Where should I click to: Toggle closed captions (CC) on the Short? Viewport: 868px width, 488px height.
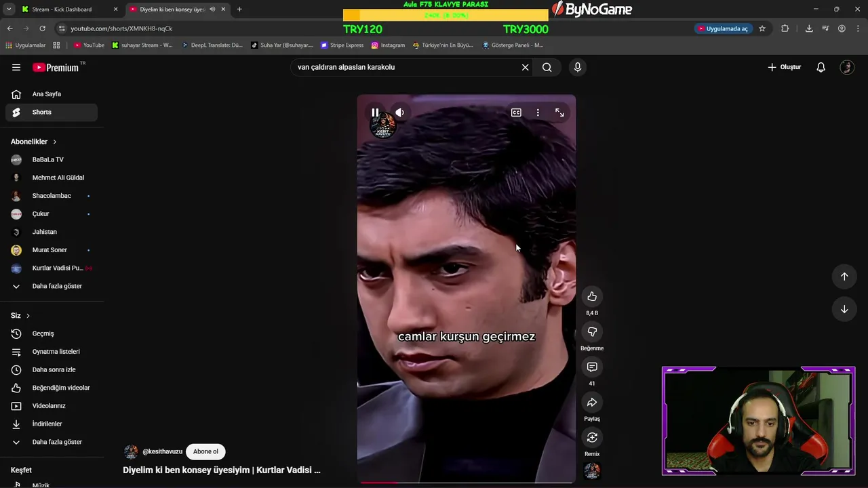[516, 113]
